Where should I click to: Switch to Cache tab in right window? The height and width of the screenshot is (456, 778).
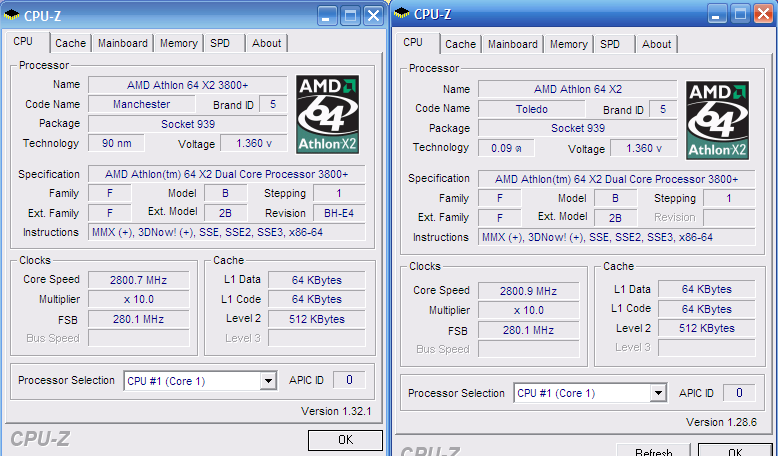(x=460, y=44)
